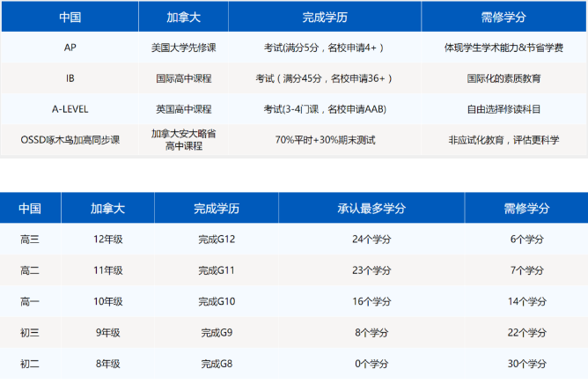Select the '11年级' cell
Viewport: 588px width, 391px height.
click(107, 270)
